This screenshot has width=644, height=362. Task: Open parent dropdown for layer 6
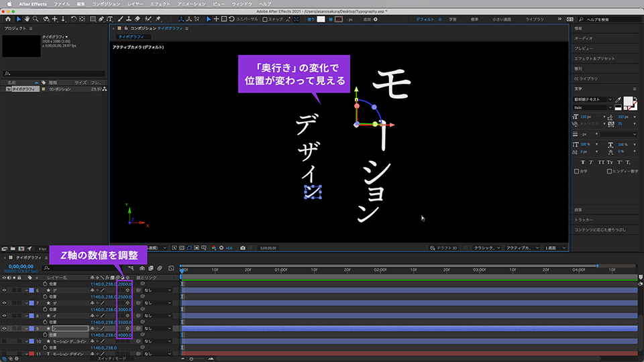(157, 290)
